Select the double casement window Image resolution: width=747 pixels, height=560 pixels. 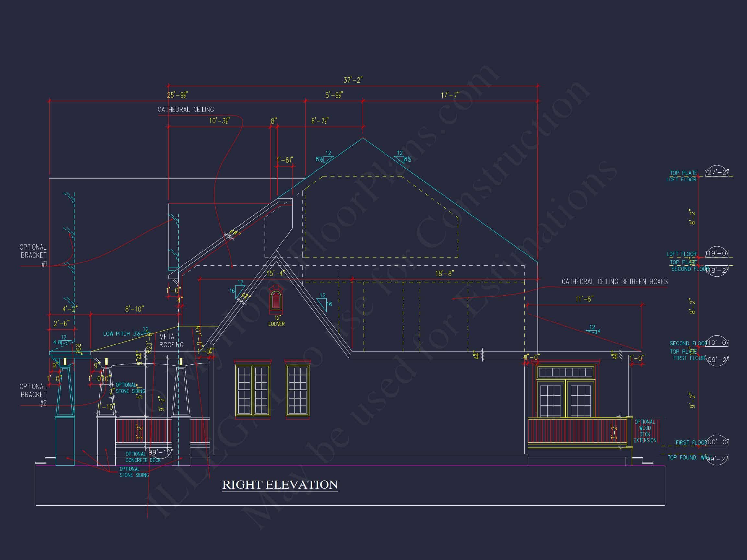coord(253,390)
